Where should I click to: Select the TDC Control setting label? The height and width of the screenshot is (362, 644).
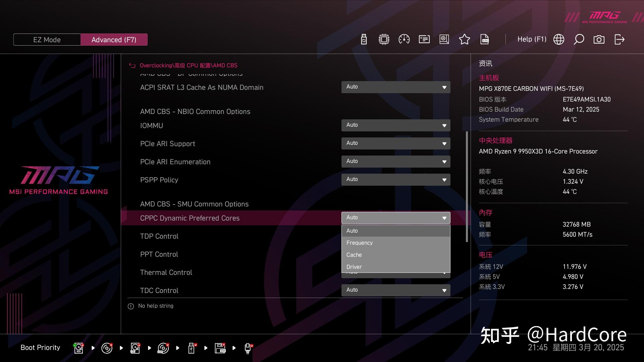coord(159,291)
